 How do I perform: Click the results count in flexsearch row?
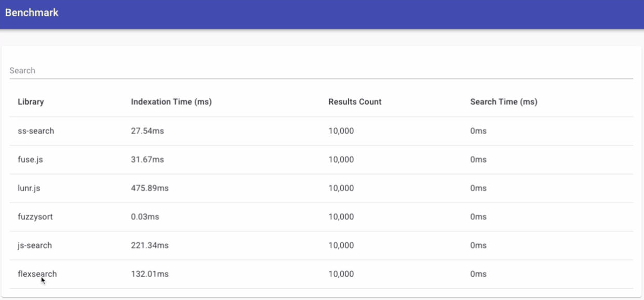click(341, 274)
